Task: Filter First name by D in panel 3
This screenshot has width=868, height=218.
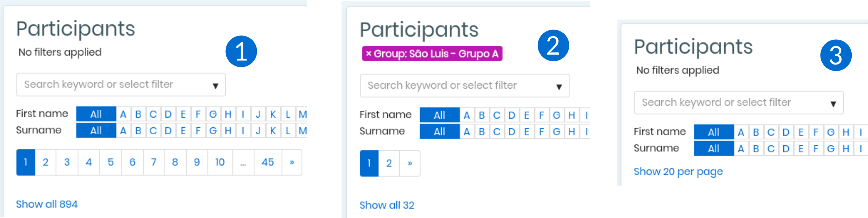Action: coord(786,132)
